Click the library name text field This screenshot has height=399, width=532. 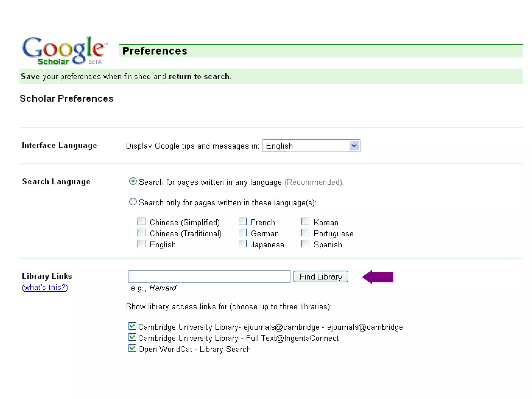pos(209,277)
